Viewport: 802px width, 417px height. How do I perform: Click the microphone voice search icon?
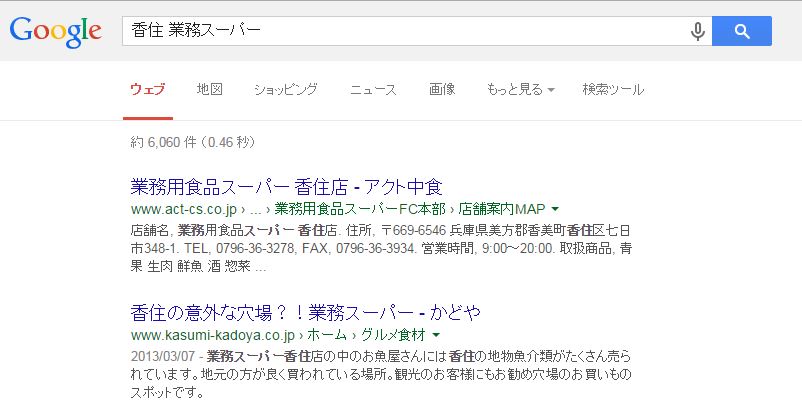coord(697,31)
